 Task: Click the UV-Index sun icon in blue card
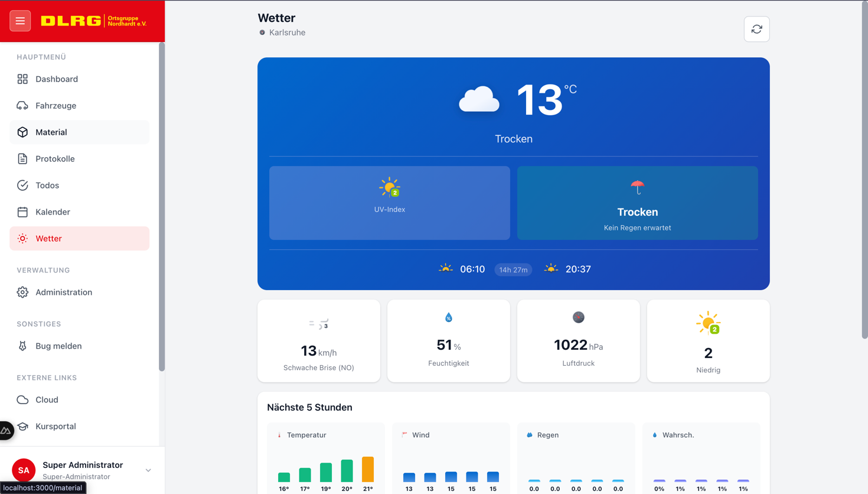(x=390, y=187)
